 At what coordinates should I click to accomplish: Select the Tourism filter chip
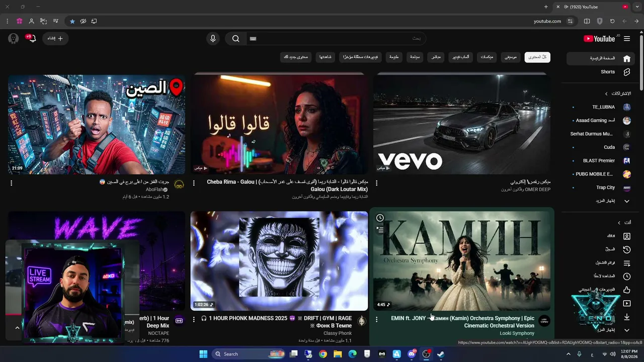(x=415, y=57)
